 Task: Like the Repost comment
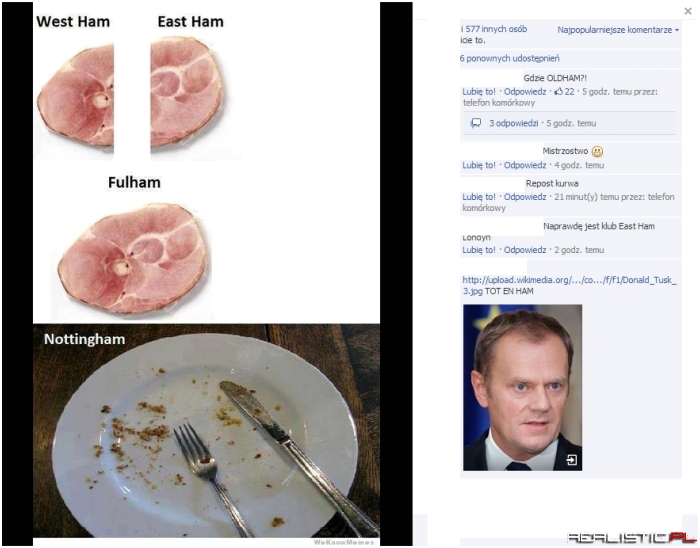[479, 197]
